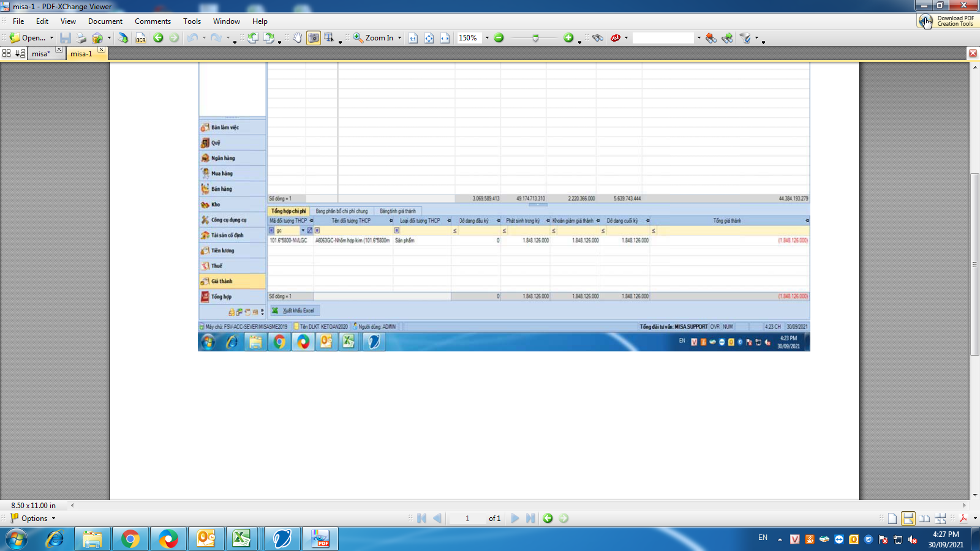Open the Find binoculars tool
This screenshot has width=980, height=551.
[598, 38]
